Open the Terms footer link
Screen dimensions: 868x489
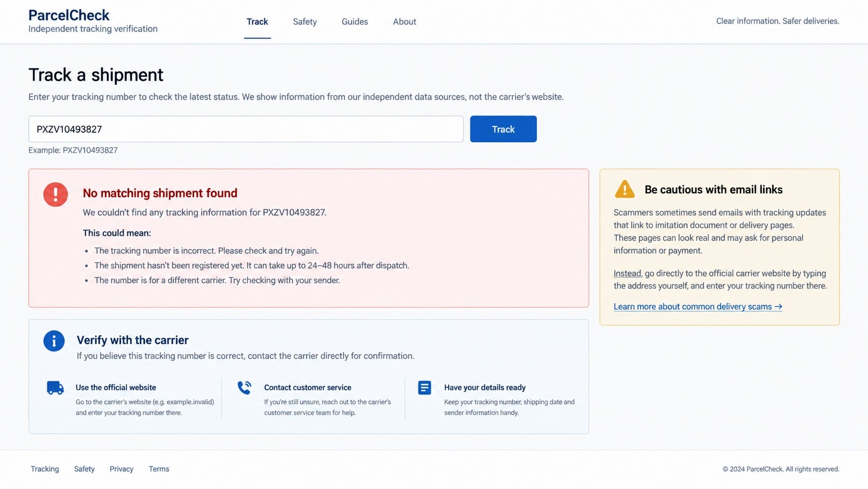click(159, 469)
